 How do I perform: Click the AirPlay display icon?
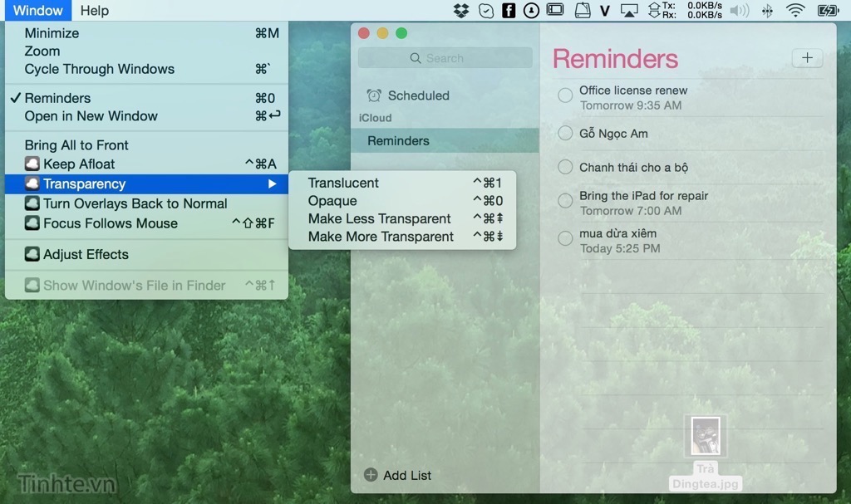[x=630, y=11]
